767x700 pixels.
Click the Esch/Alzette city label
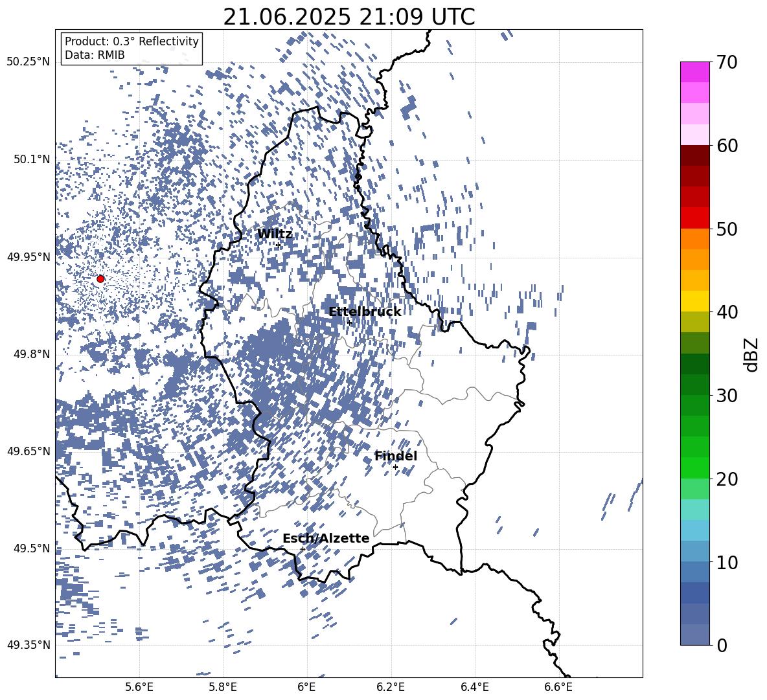pyautogui.click(x=326, y=538)
